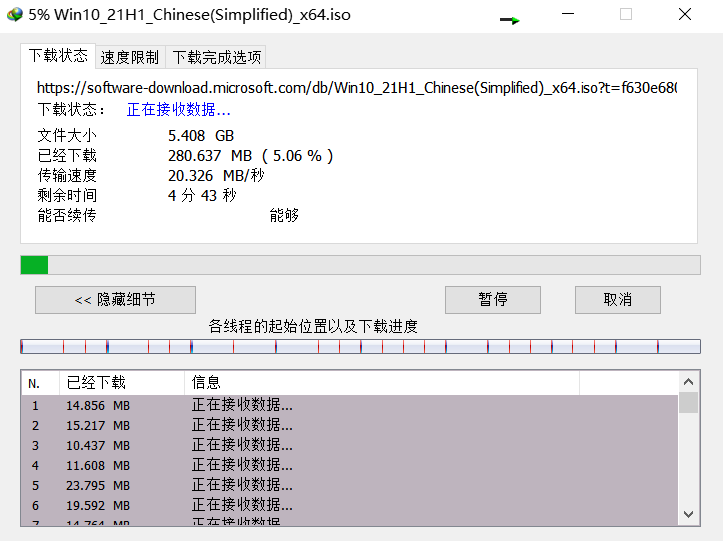Select thread row 1 with 14.856 MB
The height and width of the screenshot is (541, 723).
[350, 405]
